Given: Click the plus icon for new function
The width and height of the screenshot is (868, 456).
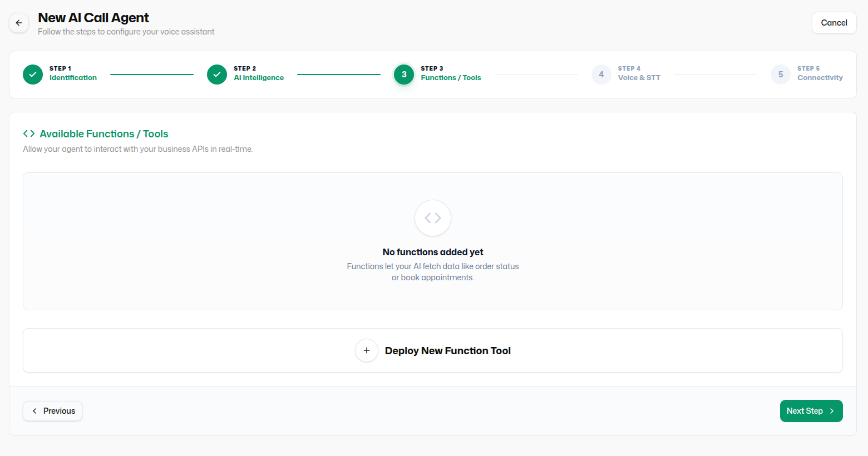Looking at the screenshot, I should tap(367, 350).
